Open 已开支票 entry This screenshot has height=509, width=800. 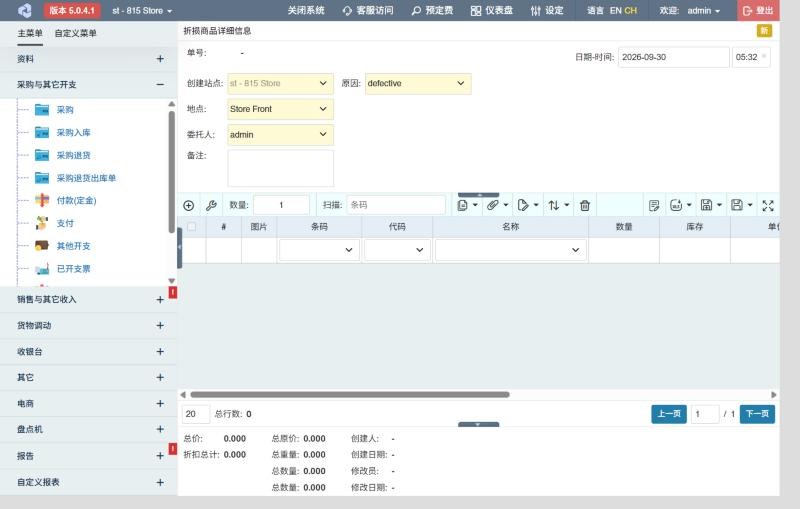pyautogui.click(x=73, y=269)
